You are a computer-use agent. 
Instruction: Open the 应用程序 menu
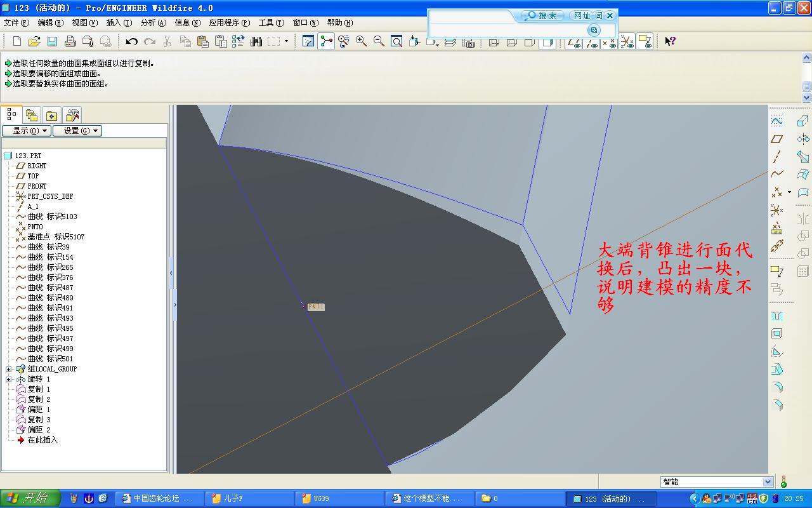[229, 23]
